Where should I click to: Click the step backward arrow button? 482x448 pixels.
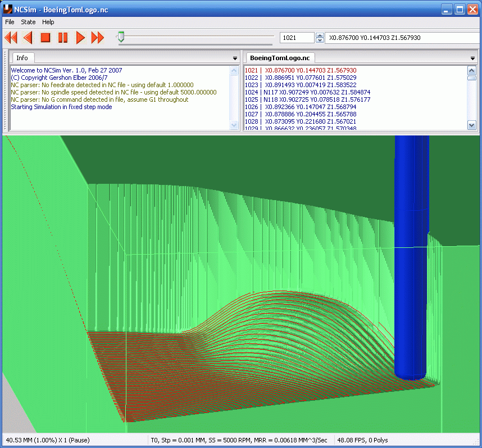(28, 38)
